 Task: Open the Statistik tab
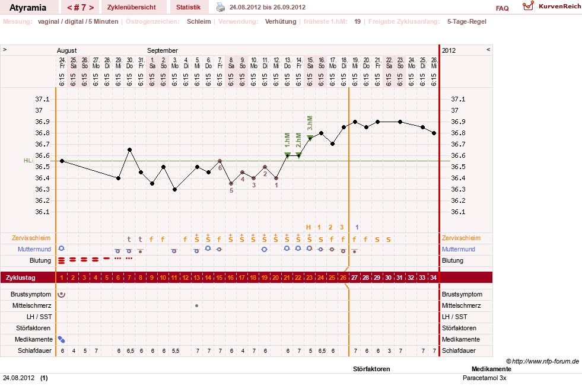pyautogui.click(x=188, y=7)
